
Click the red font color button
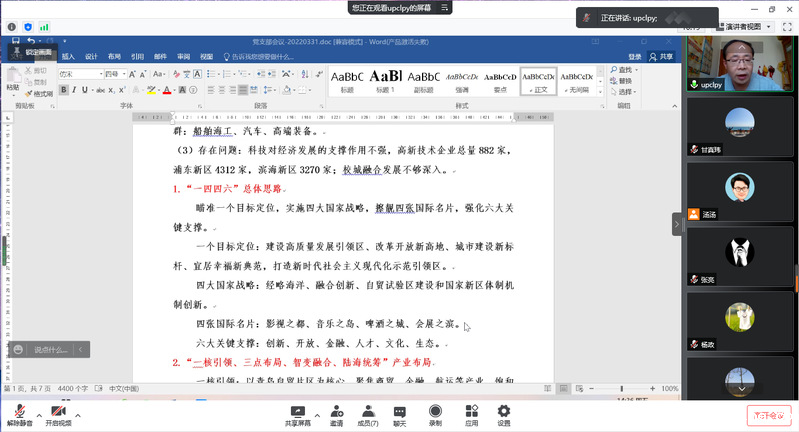[x=167, y=90]
